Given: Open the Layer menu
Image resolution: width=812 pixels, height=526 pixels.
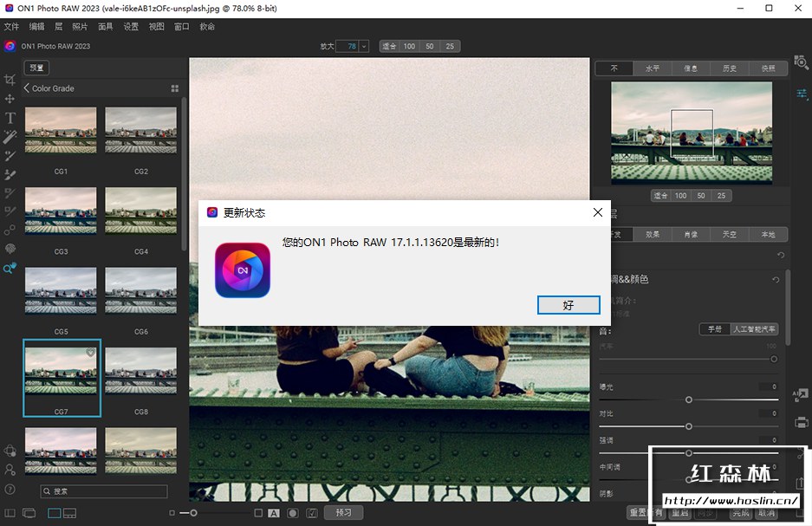Looking at the screenshot, I should (59, 26).
